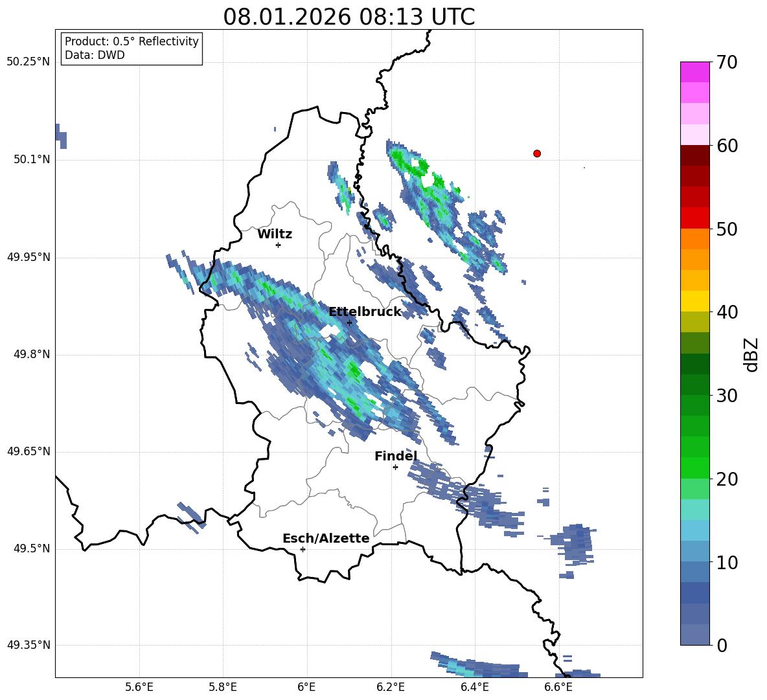Screen dimensions: 767x700
Task: Click the Ettelbruck location cross marker
Action: pyautogui.click(x=349, y=322)
